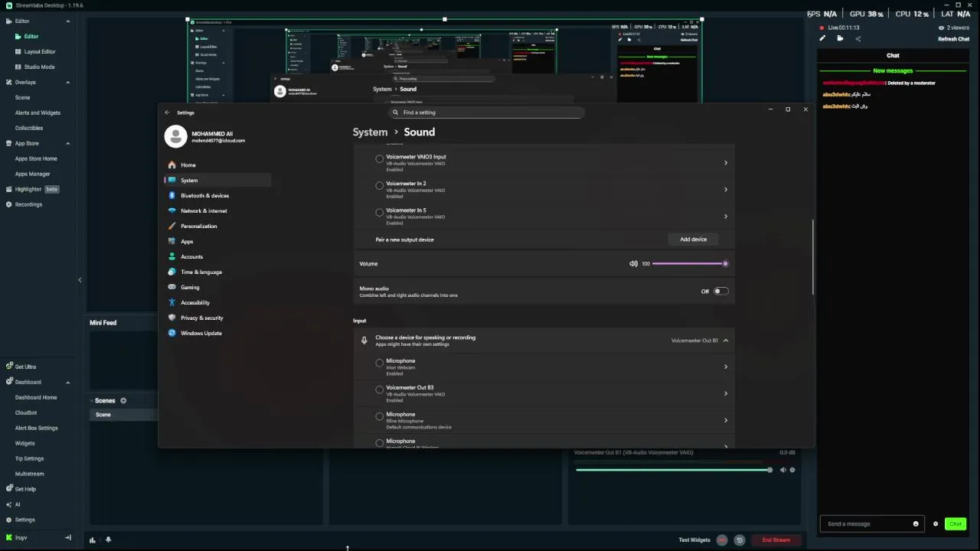Open chat settings gear icon

[x=935, y=524]
